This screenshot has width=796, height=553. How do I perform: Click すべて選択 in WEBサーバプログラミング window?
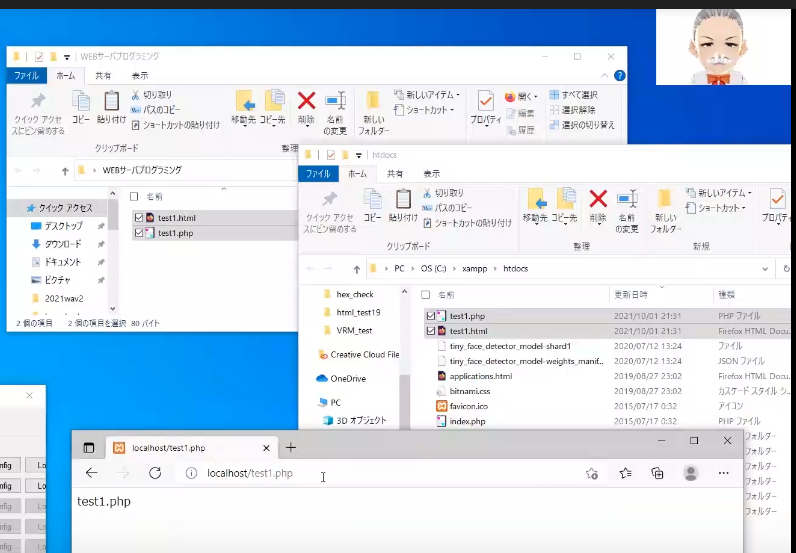[x=574, y=95]
